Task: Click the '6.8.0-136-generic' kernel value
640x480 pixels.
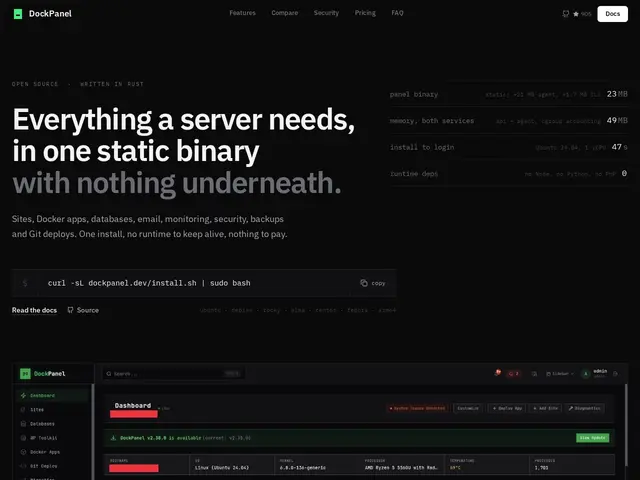Action: pos(302,468)
